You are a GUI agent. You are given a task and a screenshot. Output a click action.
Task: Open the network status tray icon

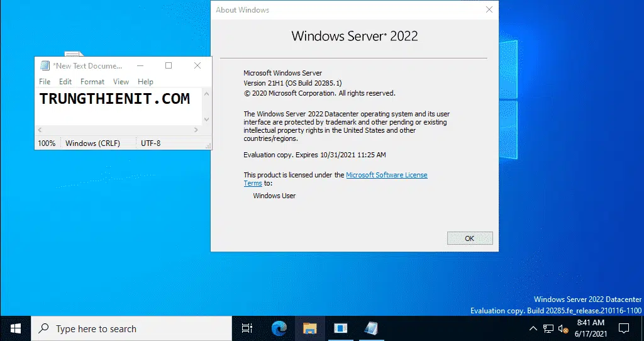548,328
